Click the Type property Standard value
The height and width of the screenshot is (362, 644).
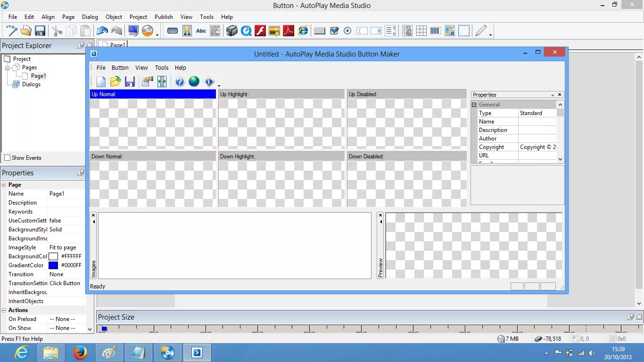point(537,113)
